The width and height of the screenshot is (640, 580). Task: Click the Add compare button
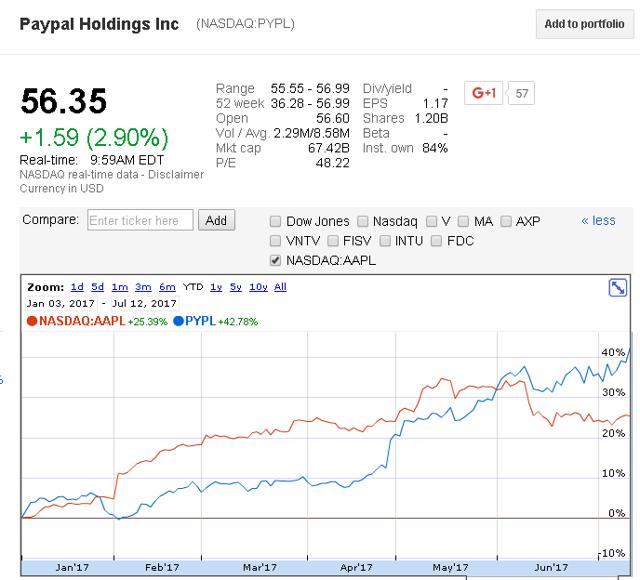pos(216,220)
